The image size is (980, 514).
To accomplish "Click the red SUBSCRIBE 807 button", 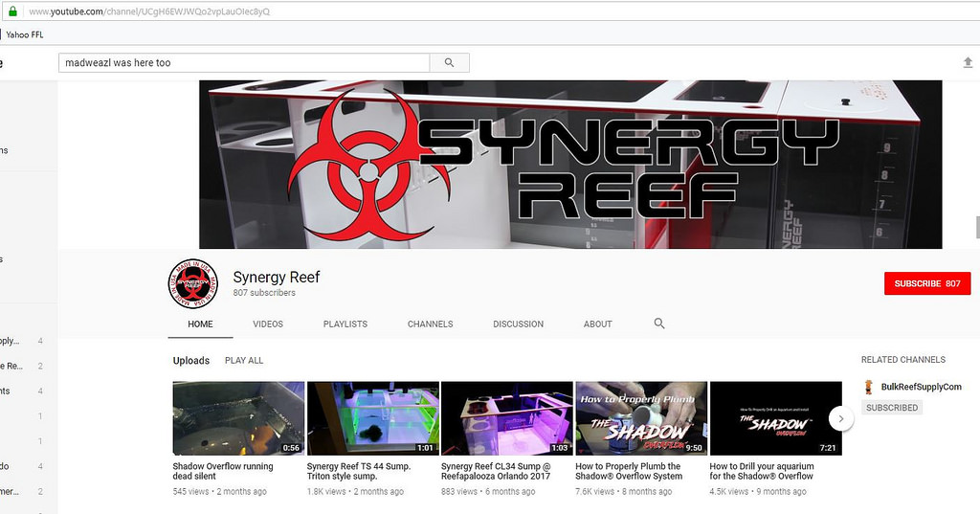I will tap(927, 283).
